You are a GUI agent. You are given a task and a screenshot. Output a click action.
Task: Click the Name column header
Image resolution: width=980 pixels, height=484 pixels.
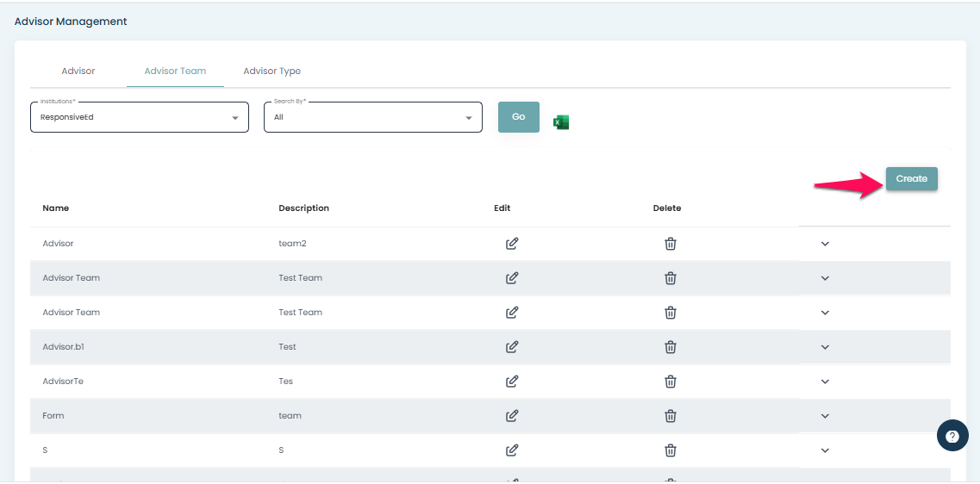56,208
